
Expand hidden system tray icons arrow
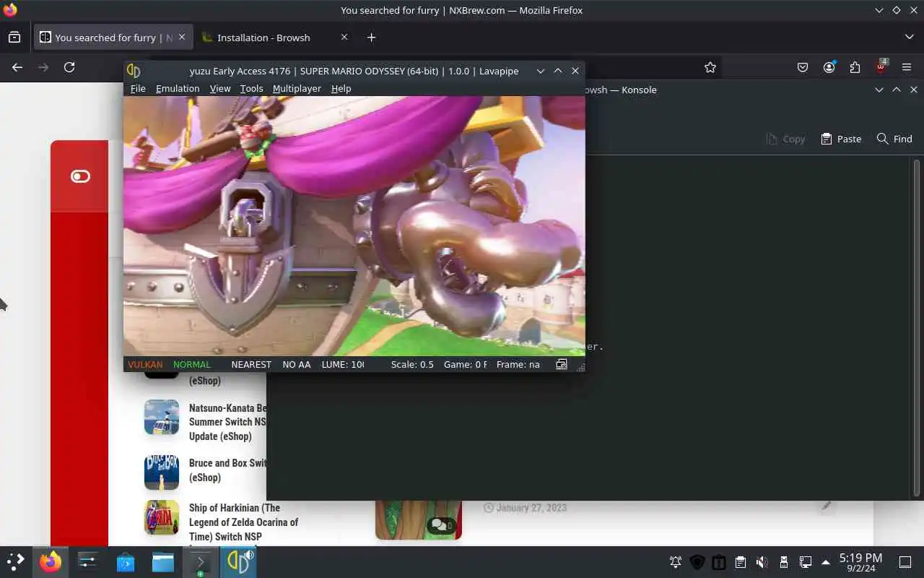pyautogui.click(x=826, y=562)
